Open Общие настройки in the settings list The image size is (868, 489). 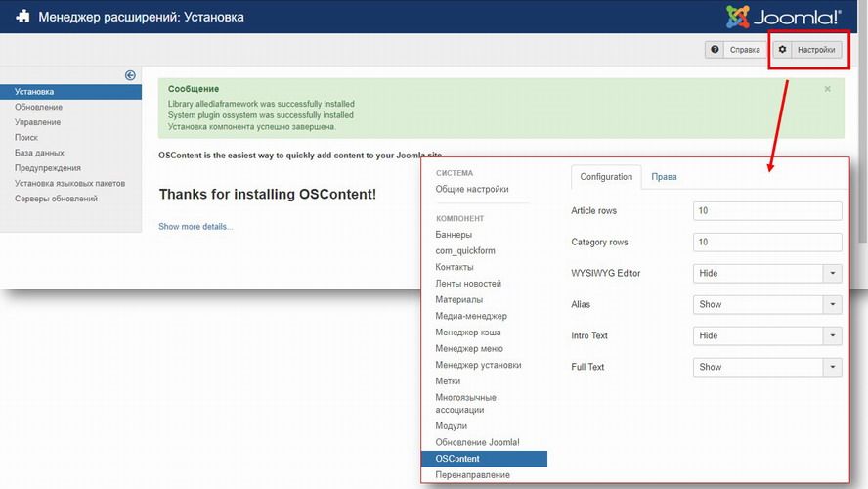[x=472, y=189]
